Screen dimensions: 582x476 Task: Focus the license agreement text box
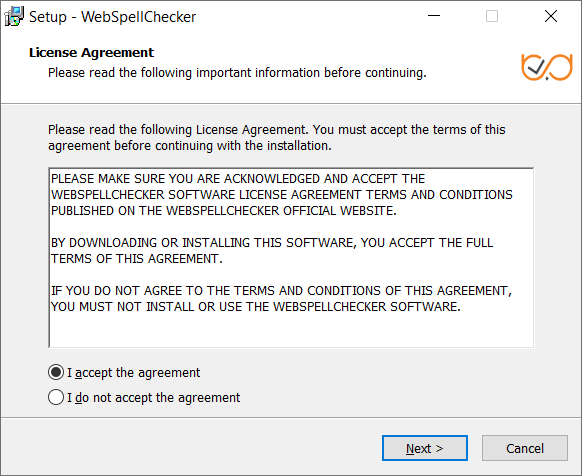tap(291, 258)
